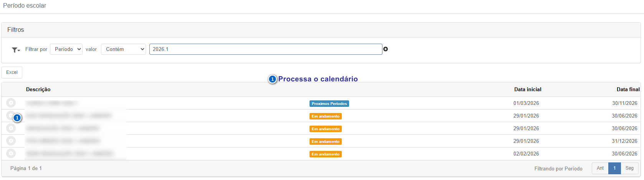
Task: Open the filter funnel icon menu
Action: click(x=16, y=50)
